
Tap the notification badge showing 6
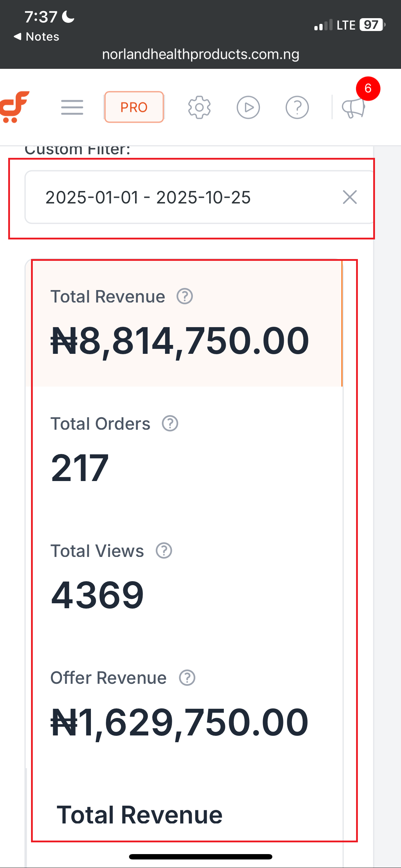point(368,88)
